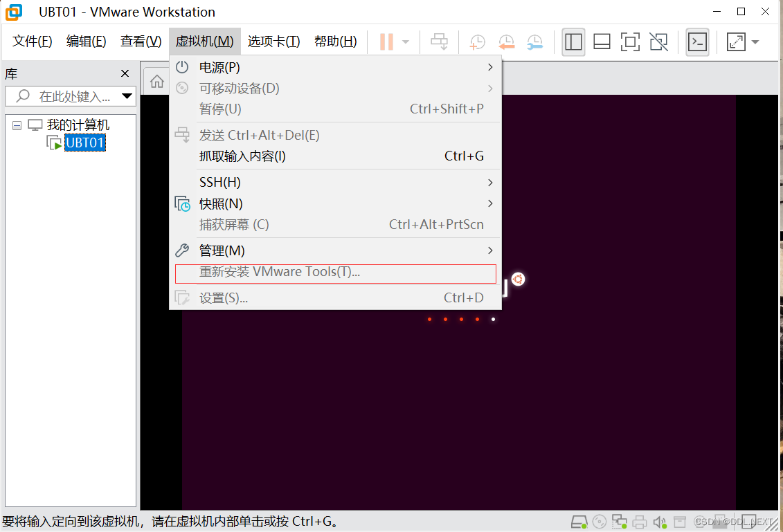Click the stretch guest display icon

coord(736,42)
